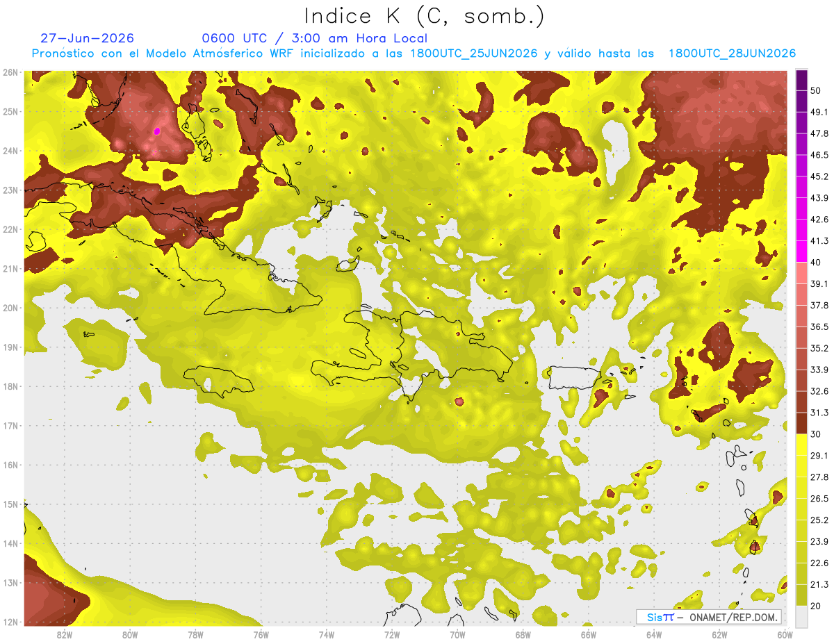Click the '30' colorbar value
The width and height of the screenshot is (834, 644).
[x=816, y=434]
